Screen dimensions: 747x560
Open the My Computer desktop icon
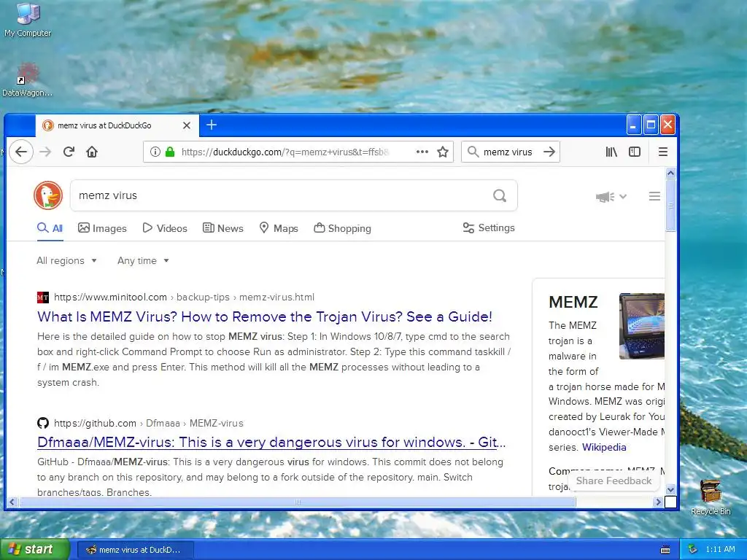click(x=28, y=20)
